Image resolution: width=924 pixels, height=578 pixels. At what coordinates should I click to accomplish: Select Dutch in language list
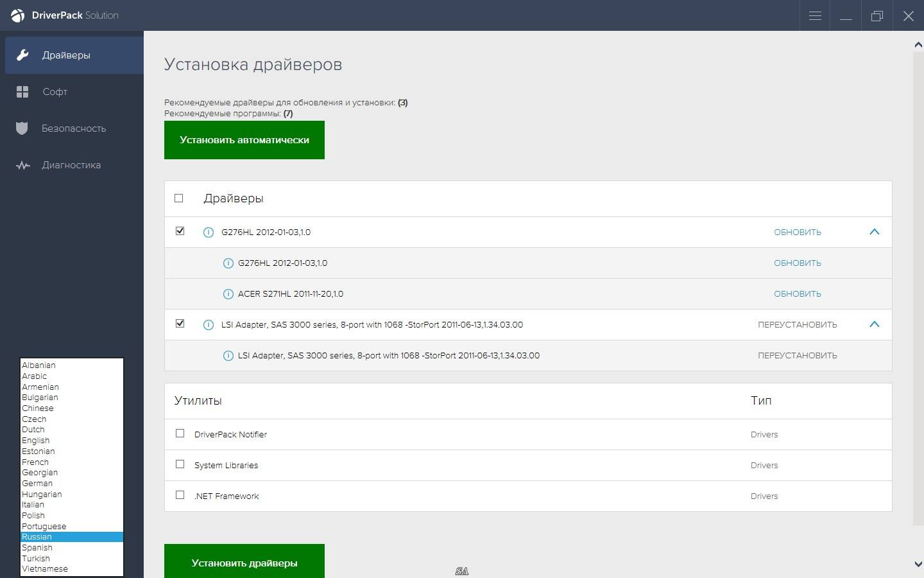(72, 430)
